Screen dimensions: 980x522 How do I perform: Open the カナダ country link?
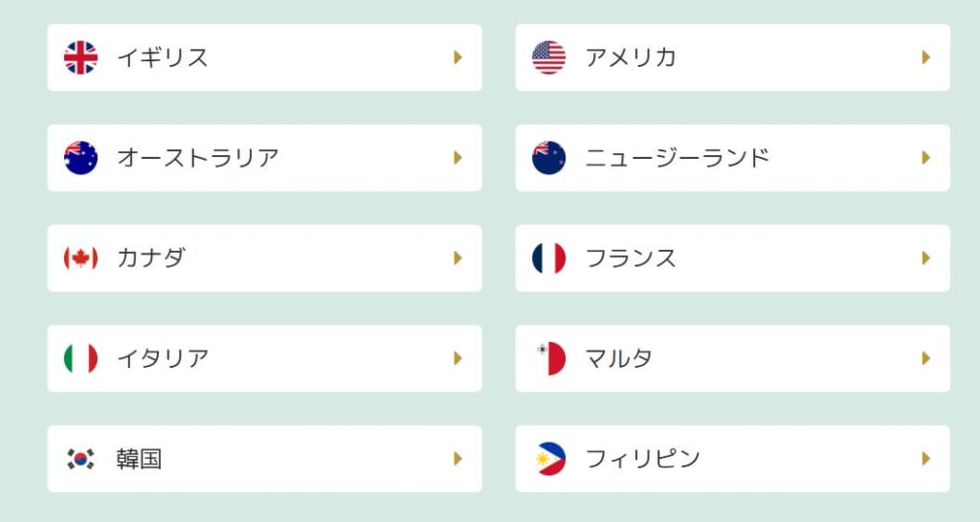150,258
